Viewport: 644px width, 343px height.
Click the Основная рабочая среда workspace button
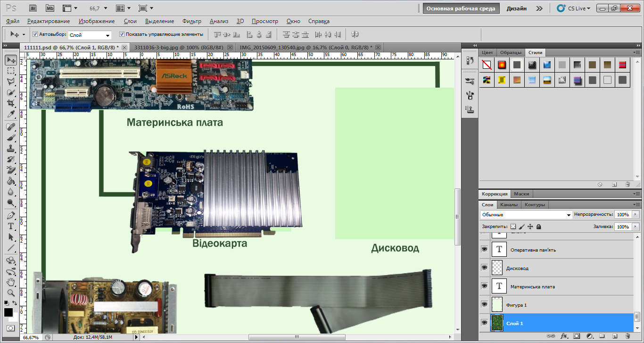[461, 8]
